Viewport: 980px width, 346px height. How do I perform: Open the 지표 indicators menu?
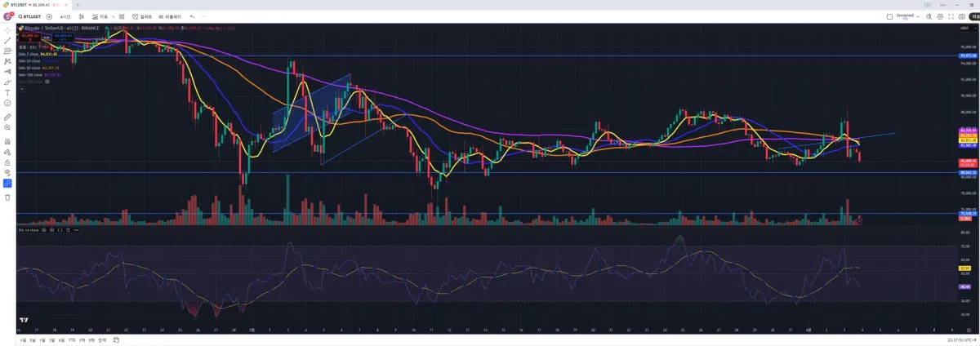(100, 16)
